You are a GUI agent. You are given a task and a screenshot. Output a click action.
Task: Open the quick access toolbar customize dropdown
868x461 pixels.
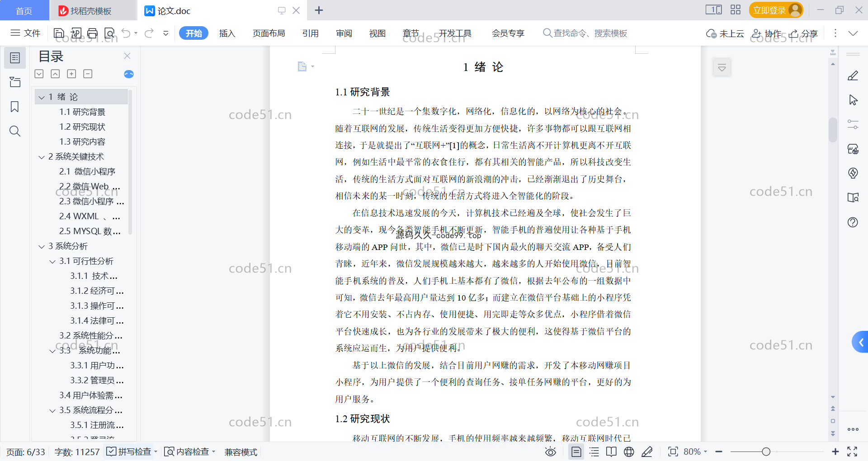pyautogui.click(x=166, y=33)
